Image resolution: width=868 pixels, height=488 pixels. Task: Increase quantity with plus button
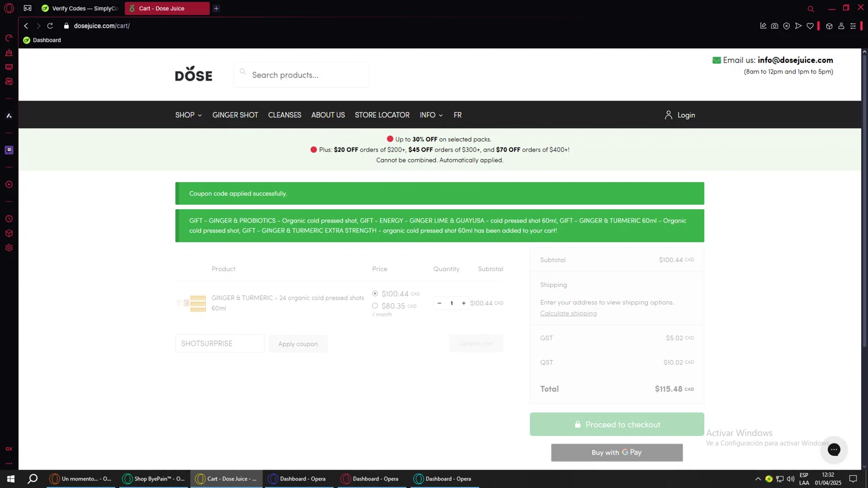coord(464,303)
